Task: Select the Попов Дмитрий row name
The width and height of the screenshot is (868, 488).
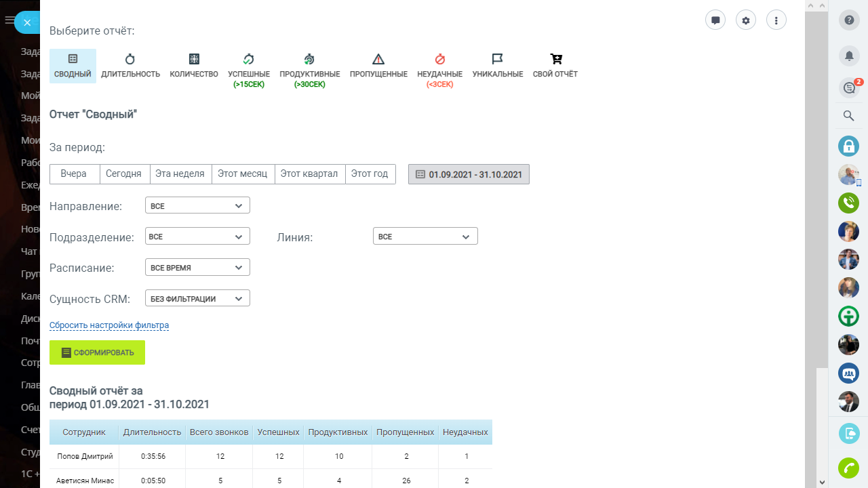Action: (x=85, y=457)
